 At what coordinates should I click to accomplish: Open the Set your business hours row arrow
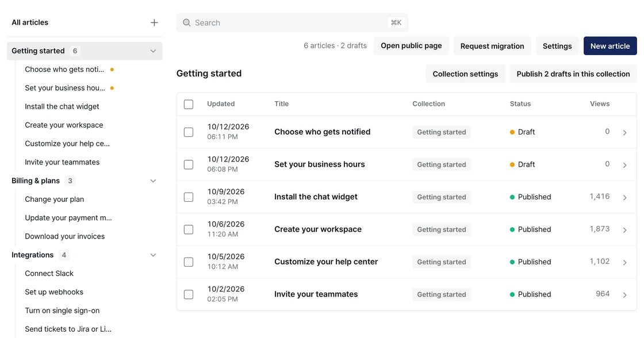tap(624, 164)
